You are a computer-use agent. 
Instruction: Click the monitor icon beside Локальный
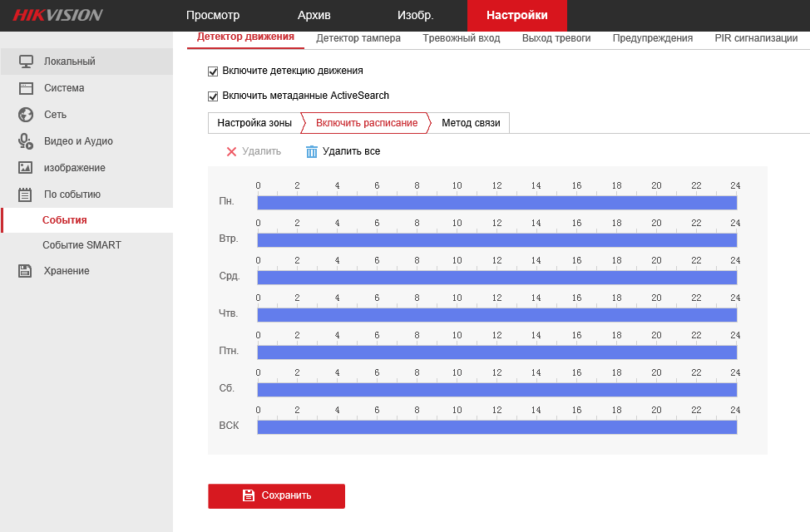(26, 62)
